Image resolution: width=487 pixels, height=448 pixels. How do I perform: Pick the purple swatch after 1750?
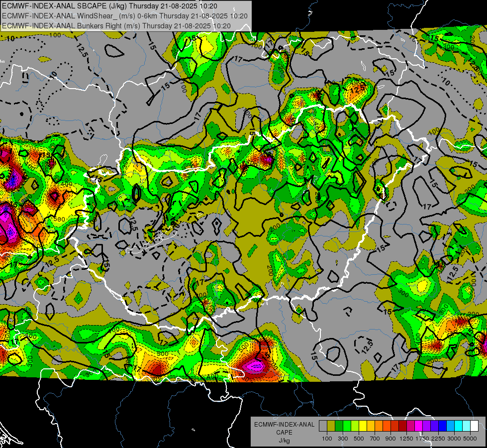[x=426, y=426]
